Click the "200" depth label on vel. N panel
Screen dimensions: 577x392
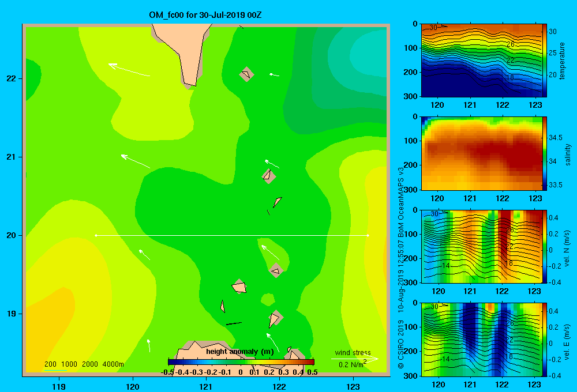[410, 258]
